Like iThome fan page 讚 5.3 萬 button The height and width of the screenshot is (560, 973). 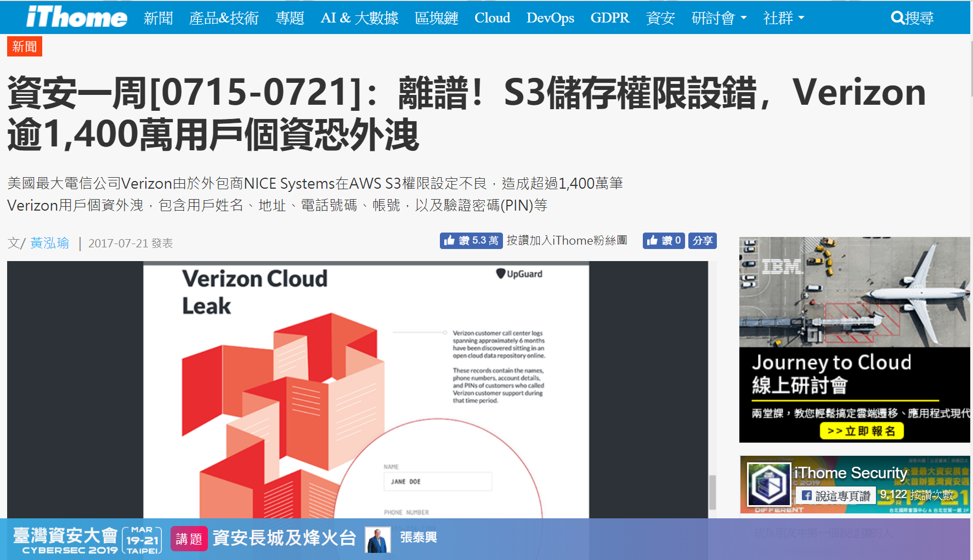pos(471,241)
